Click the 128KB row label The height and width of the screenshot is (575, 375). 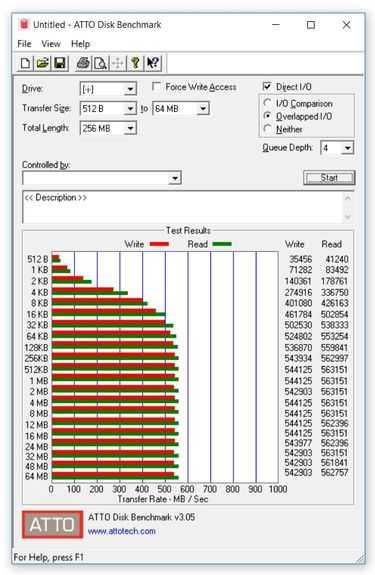(x=36, y=348)
